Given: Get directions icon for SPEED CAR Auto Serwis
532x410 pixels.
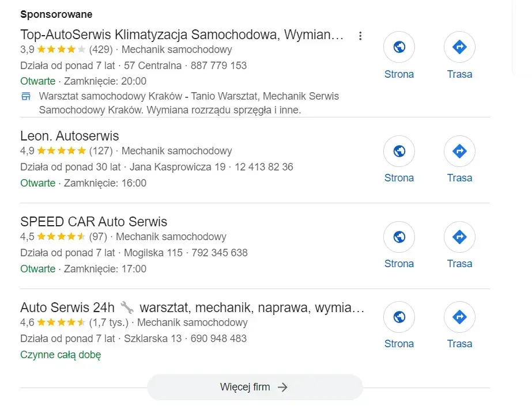Looking at the screenshot, I should click(x=459, y=237).
